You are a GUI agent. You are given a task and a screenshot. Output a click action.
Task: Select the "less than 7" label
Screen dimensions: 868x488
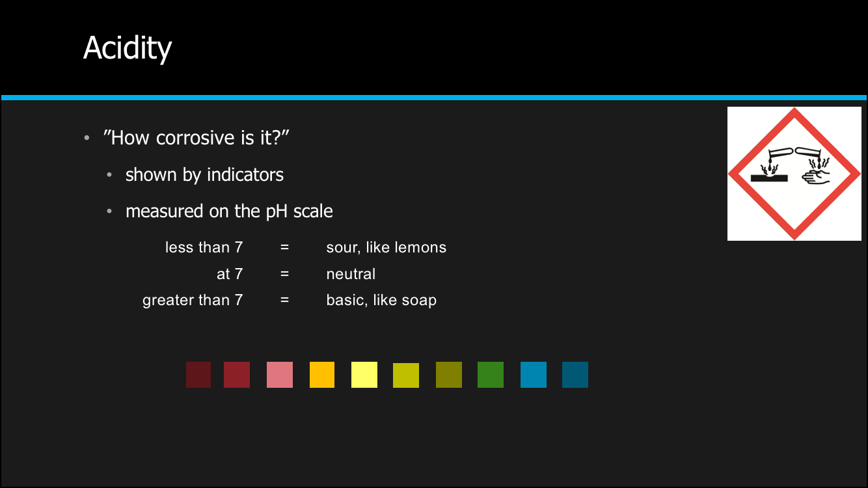point(204,247)
